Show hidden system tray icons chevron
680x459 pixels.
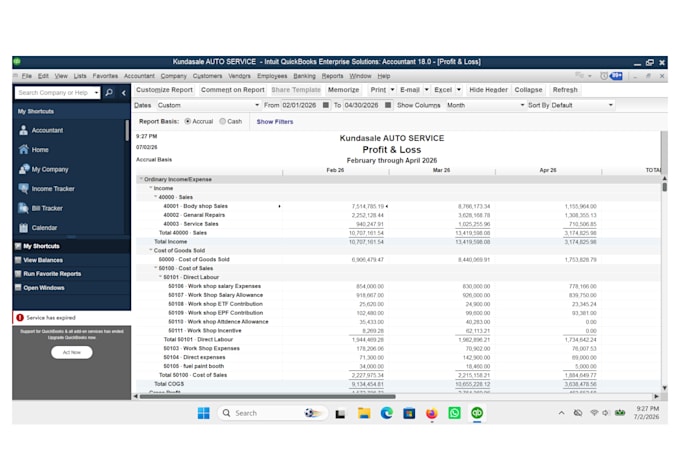(x=562, y=413)
